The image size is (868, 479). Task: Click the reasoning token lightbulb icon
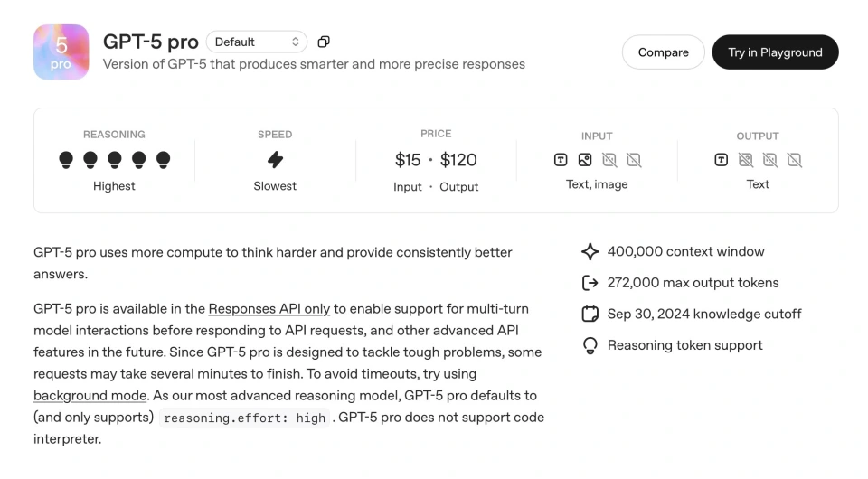(590, 345)
